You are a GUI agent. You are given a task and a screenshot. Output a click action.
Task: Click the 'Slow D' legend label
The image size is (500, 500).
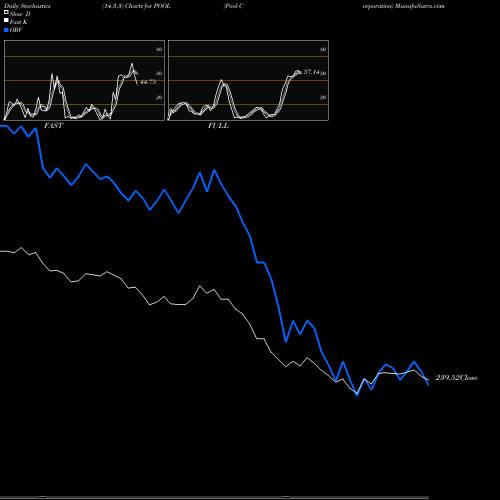20,14
